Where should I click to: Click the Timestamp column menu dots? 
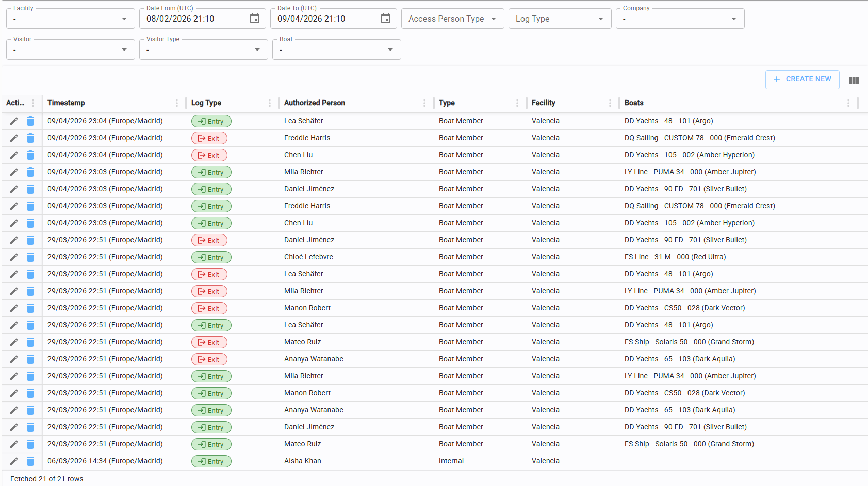[177, 103]
